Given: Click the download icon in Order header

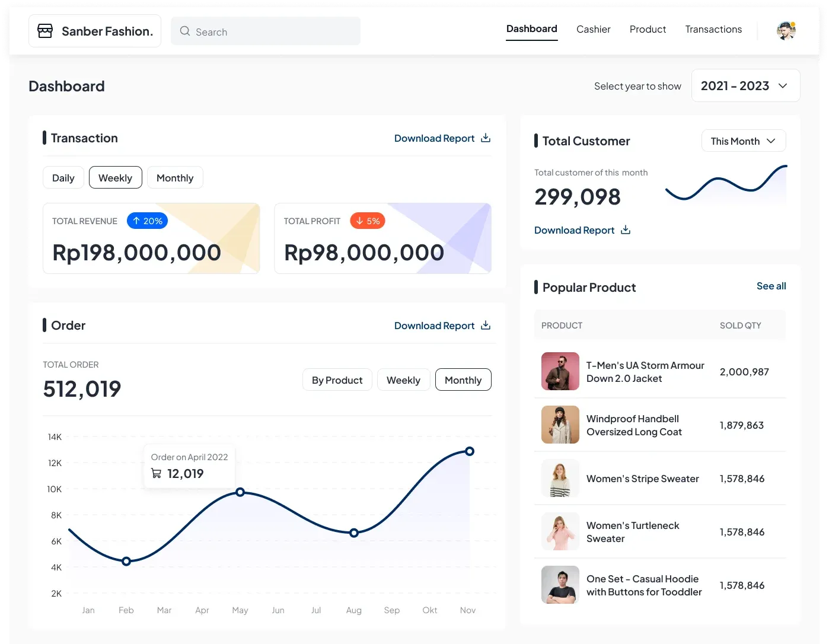Looking at the screenshot, I should (x=486, y=325).
